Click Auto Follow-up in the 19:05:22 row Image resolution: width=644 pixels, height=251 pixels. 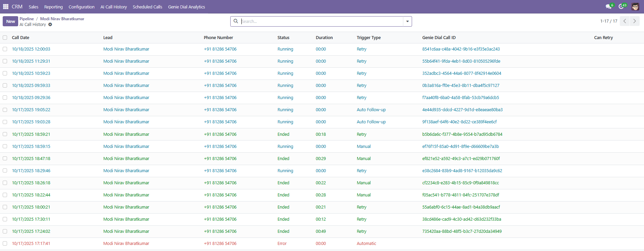(371, 110)
